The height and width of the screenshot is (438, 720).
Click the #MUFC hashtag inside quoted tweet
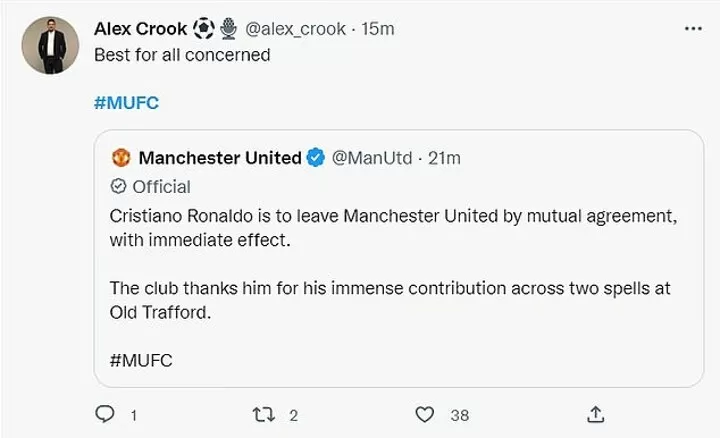[x=141, y=360]
